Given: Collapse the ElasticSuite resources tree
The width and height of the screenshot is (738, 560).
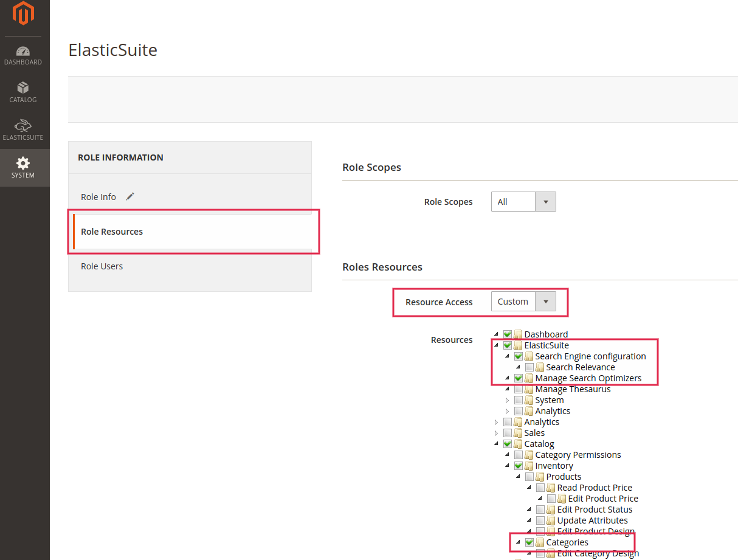Looking at the screenshot, I should pyautogui.click(x=496, y=345).
